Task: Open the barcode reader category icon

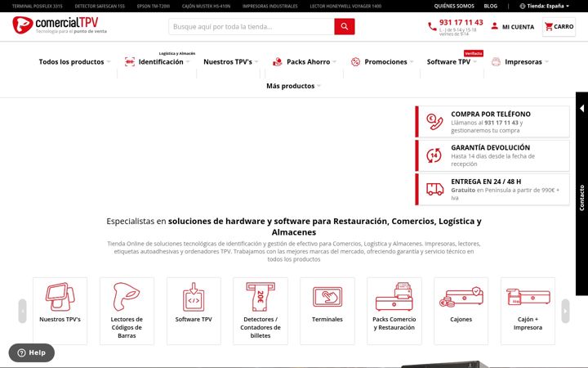Action: [127, 297]
